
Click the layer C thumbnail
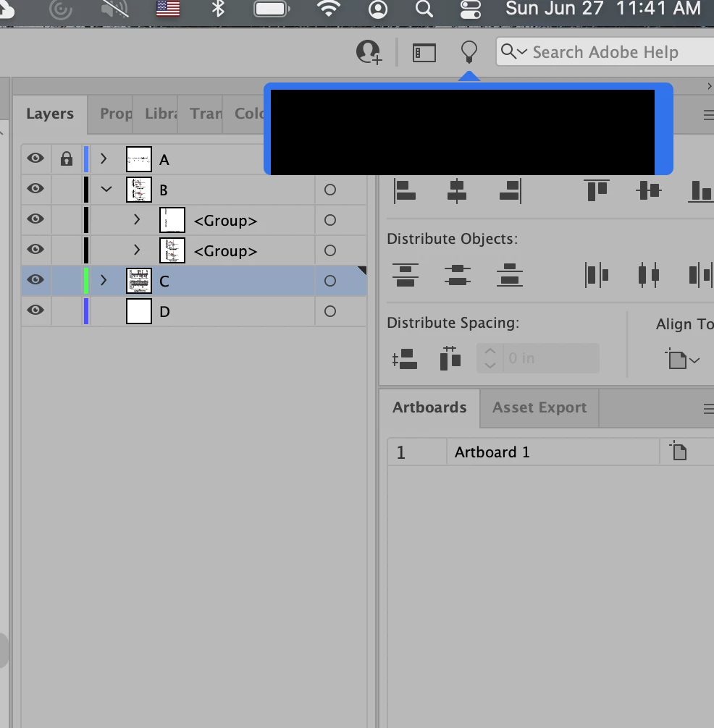pyautogui.click(x=139, y=281)
